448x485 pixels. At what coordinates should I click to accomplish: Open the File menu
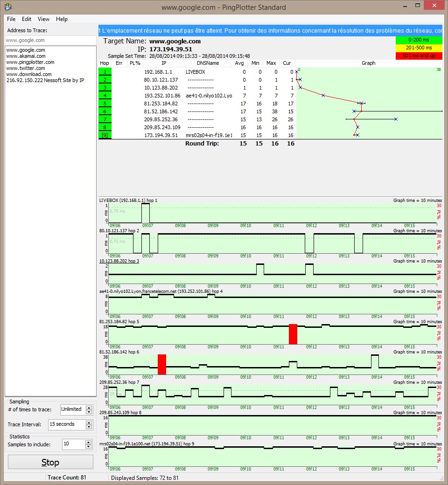[11, 19]
